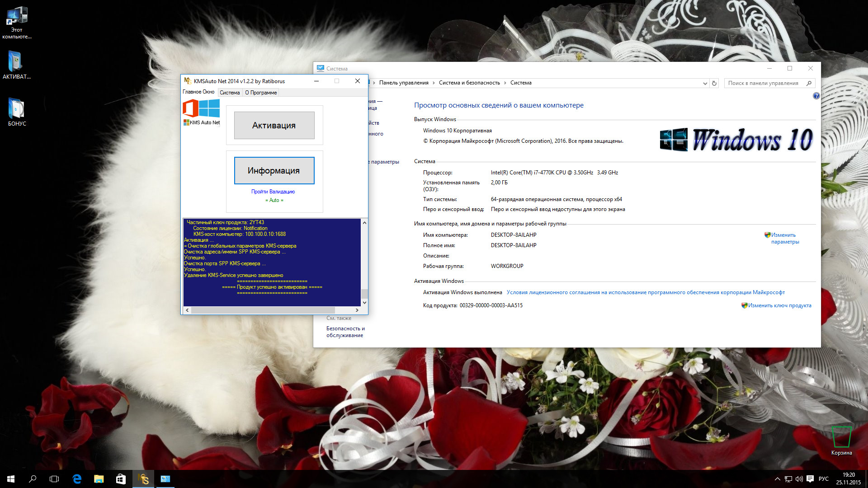Switch to the Система tab in KMSAuto

click(230, 93)
